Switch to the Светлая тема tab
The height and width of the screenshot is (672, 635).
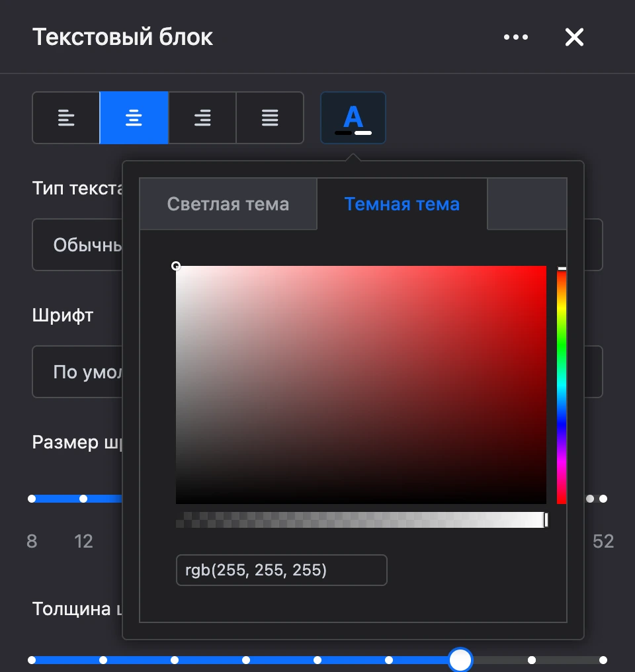[228, 204]
